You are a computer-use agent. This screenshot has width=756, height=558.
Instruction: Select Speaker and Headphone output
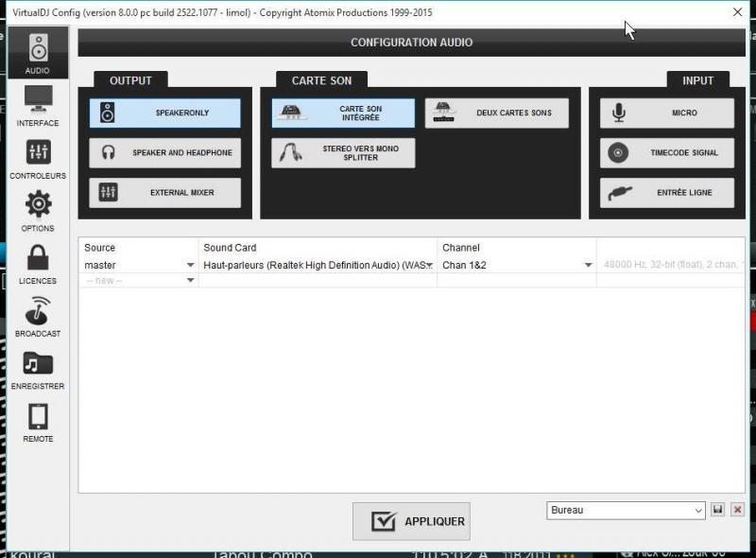[165, 153]
